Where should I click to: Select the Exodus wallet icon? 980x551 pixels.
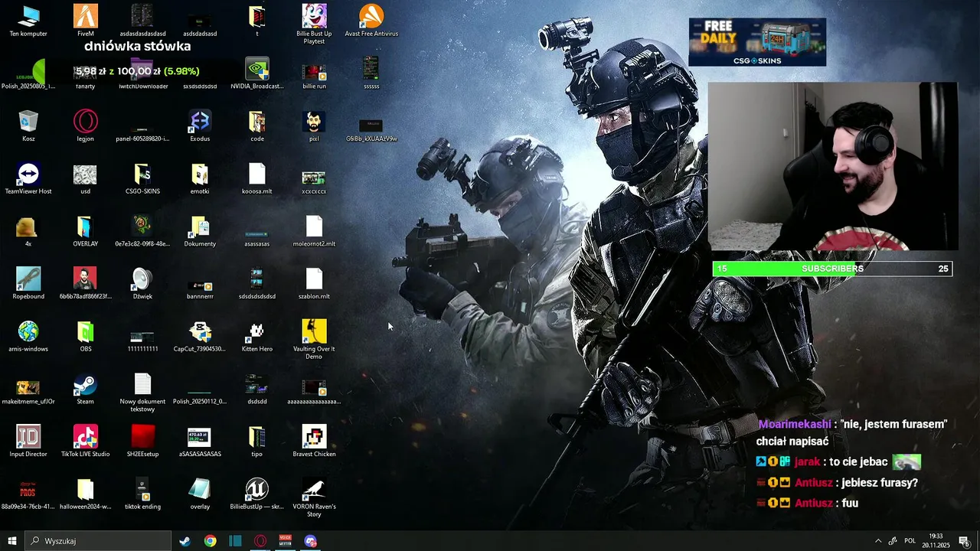tap(200, 126)
